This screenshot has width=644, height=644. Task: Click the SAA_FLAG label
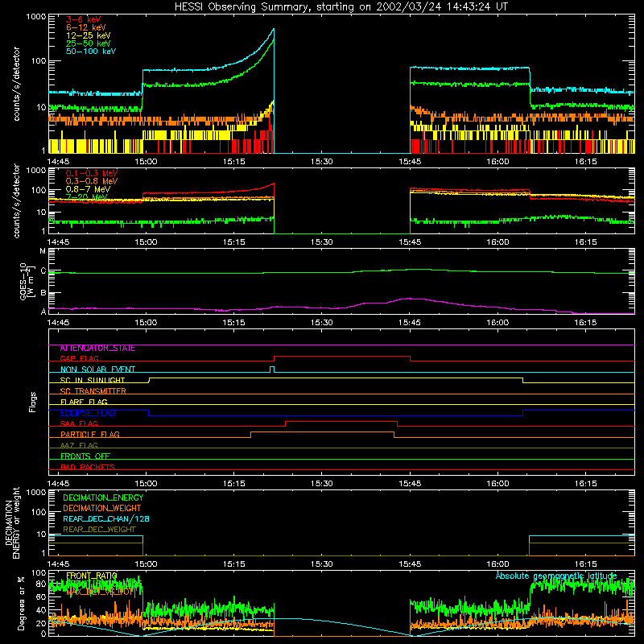(79, 424)
